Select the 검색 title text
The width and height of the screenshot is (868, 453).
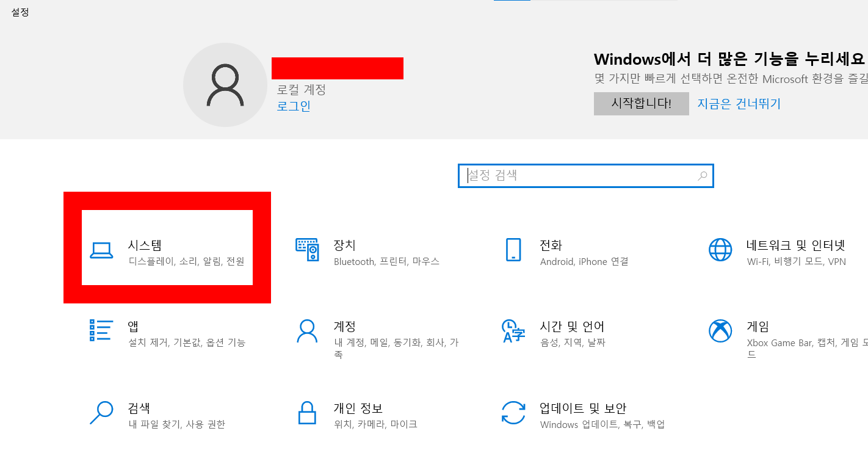point(139,408)
